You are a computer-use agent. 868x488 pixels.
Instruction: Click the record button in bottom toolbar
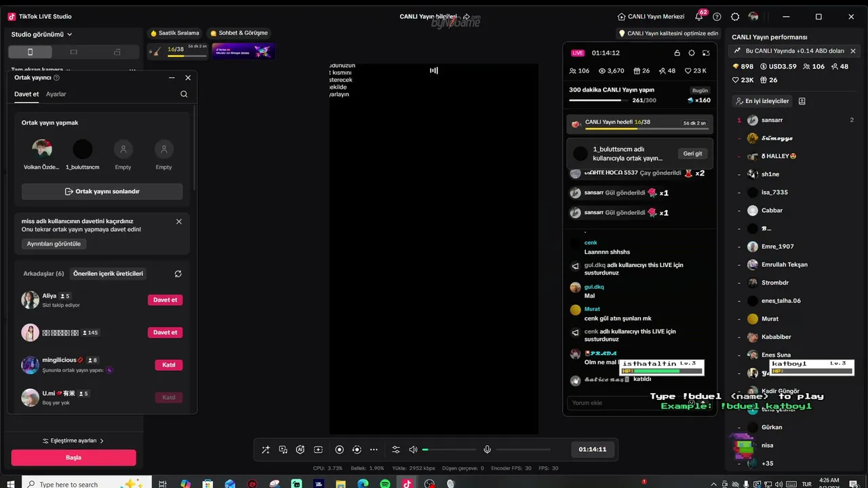339,449
